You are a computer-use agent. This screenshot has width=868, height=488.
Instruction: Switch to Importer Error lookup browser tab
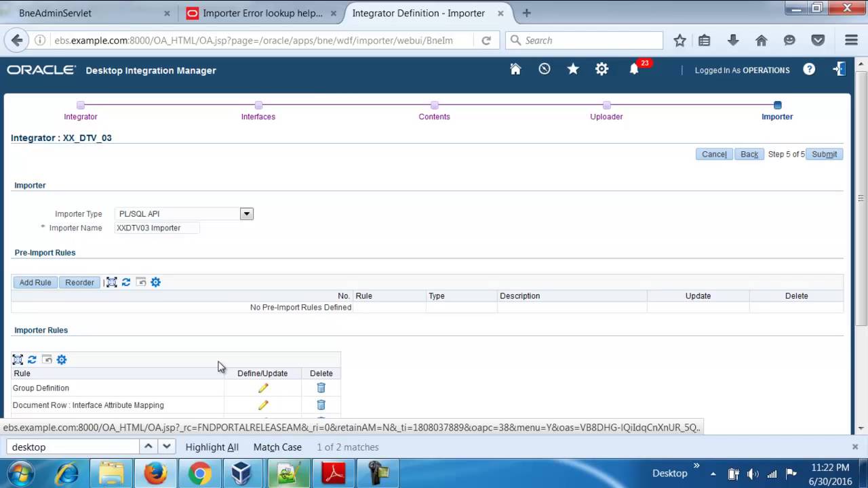tap(262, 13)
